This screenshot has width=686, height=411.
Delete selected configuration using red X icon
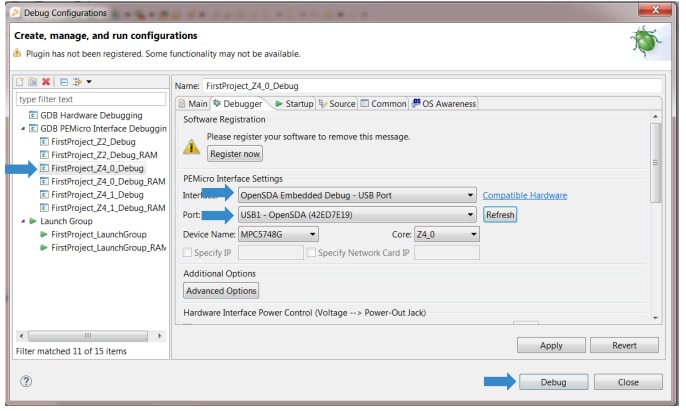click(46, 81)
